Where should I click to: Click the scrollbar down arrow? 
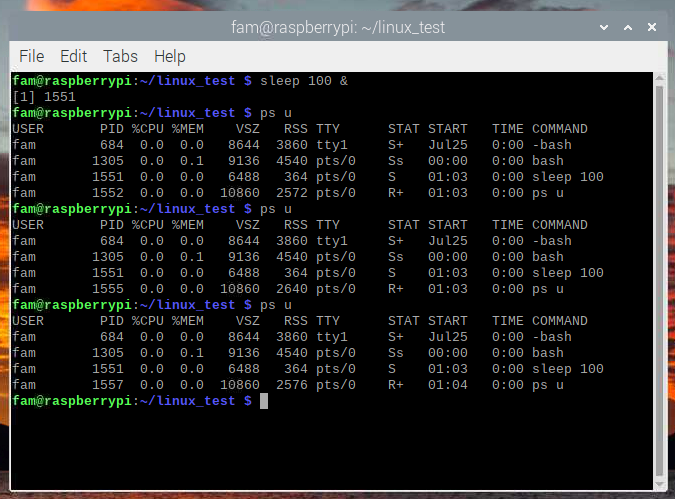click(x=660, y=485)
